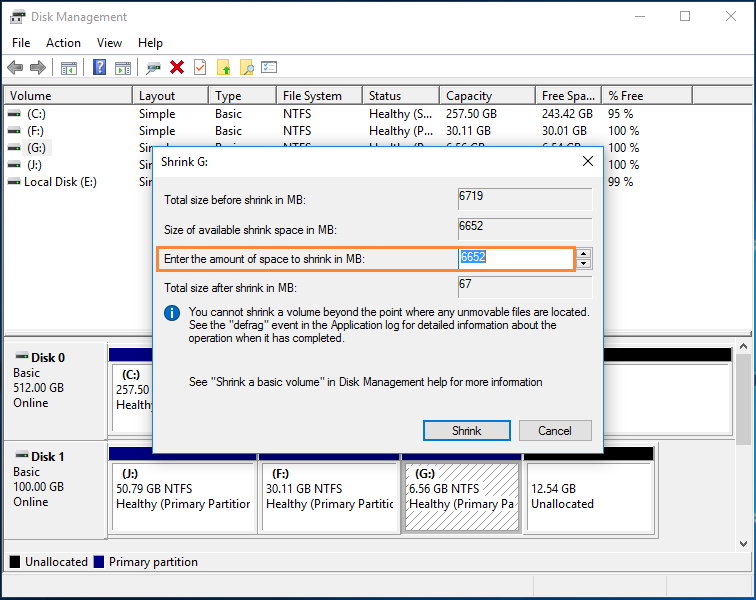Click the 95 % free value for C:
This screenshot has height=600, width=756.
point(621,114)
